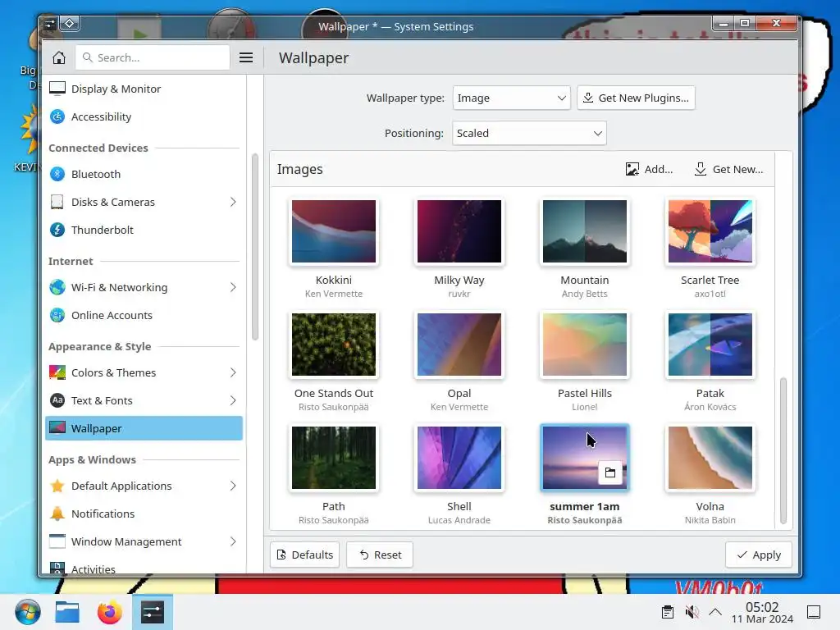The height and width of the screenshot is (630, 840).
Task: Open the clipboard tray icon
Action: [x=668, y=612]
